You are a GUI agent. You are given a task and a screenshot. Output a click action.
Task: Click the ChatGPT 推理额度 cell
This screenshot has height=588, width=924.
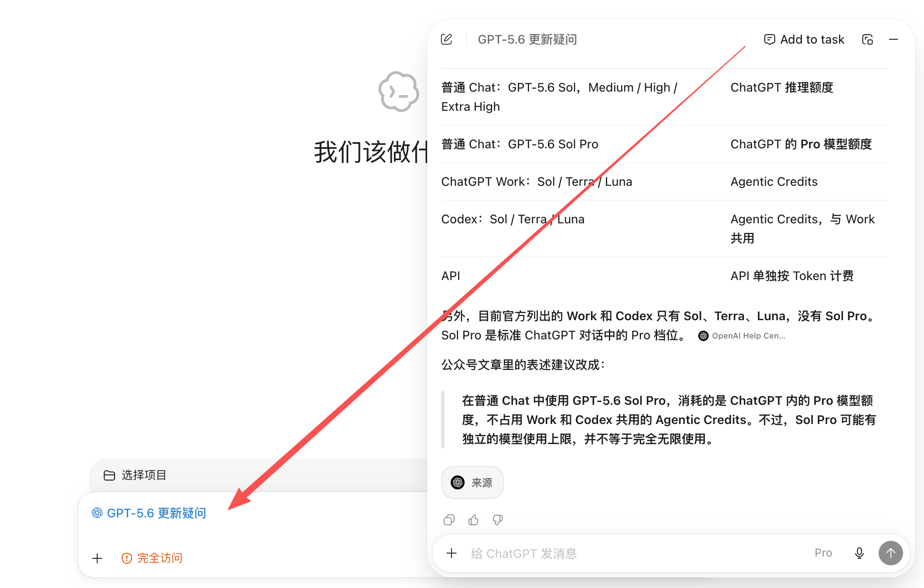point(782,87)
